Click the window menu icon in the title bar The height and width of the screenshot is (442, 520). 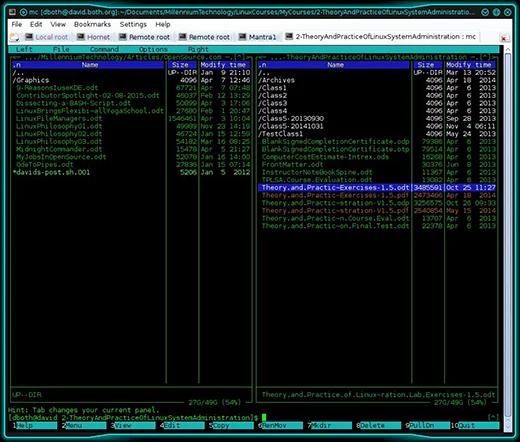[12, 12]
